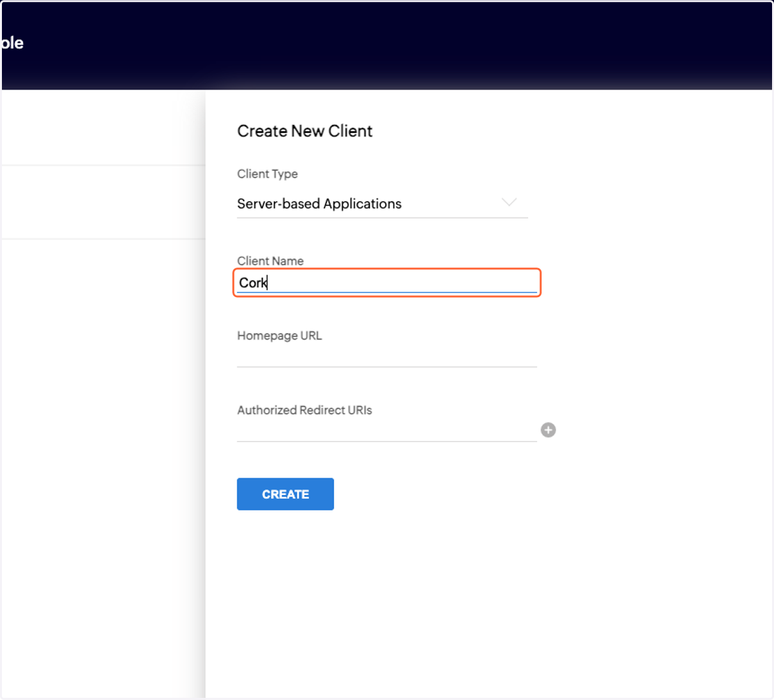Click the Homepage URL input field
Viewport: 774px width, 700px height.
coord(386,356)
